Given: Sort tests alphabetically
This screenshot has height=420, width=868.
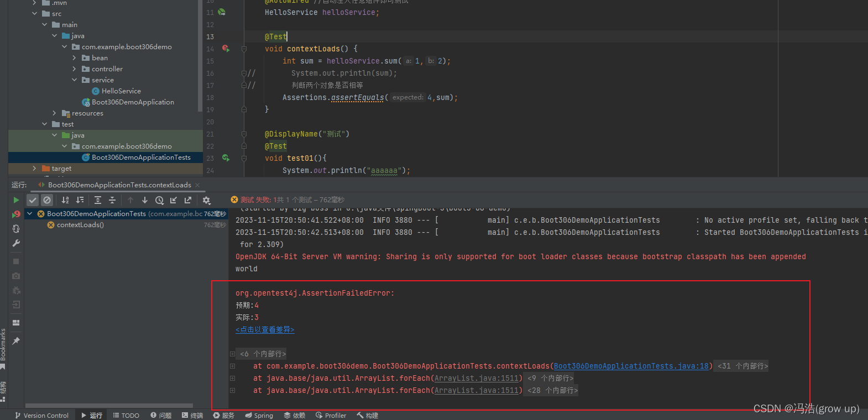Looking at the screenshot, I should [x=65, y=200].
